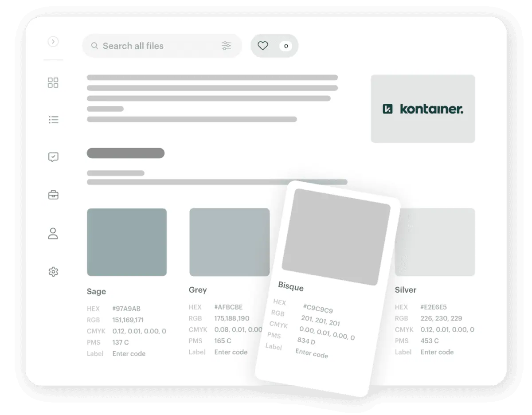Screen dimensions: 532x415
Task: Click the Kontainer logo icon
Action: [387, 108]
